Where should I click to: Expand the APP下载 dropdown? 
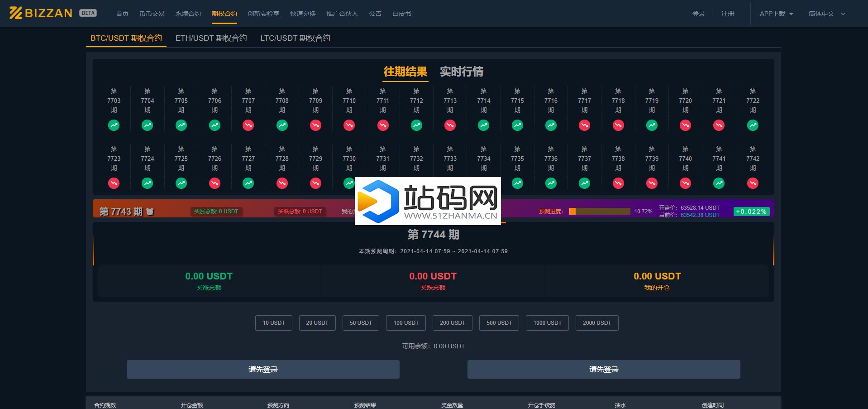click(776, 14)
